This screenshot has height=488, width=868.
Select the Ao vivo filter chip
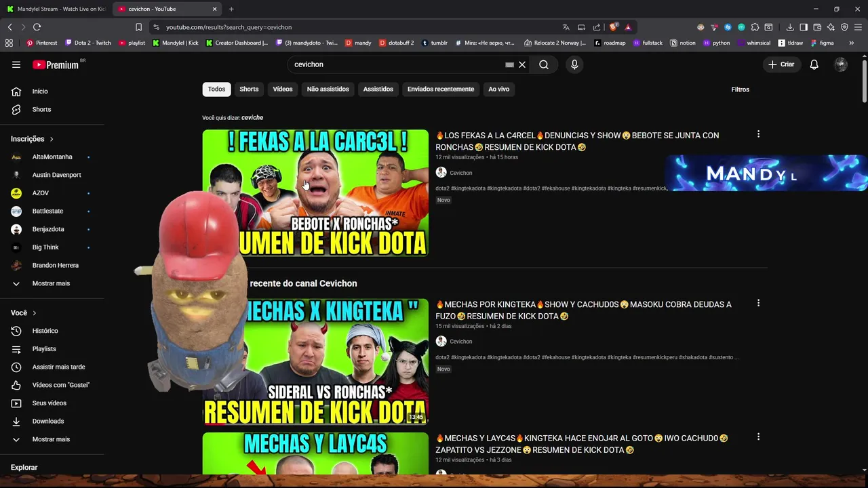coord(498,89)
